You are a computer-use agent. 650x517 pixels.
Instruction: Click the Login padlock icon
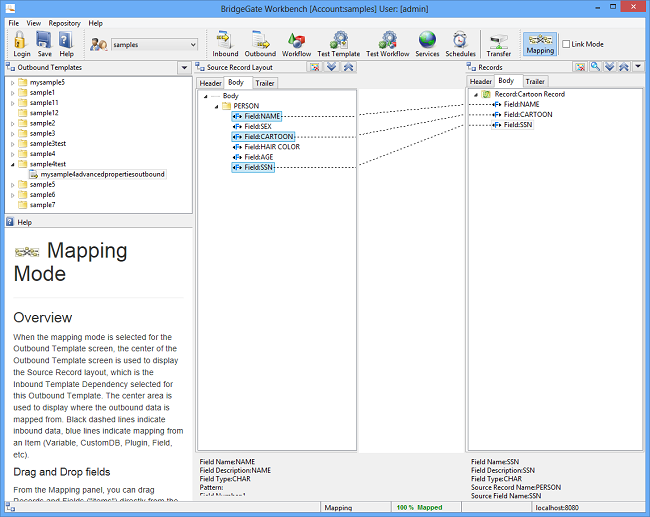click(x=21, y=44)
